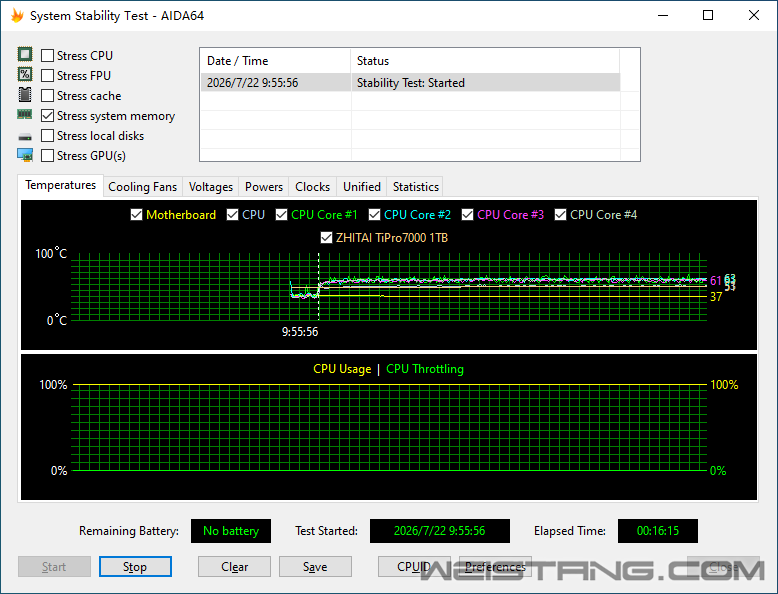Close the System Stability Test window
The width and height of the screenshot is (778, 594).
click(x=754, y=15)
